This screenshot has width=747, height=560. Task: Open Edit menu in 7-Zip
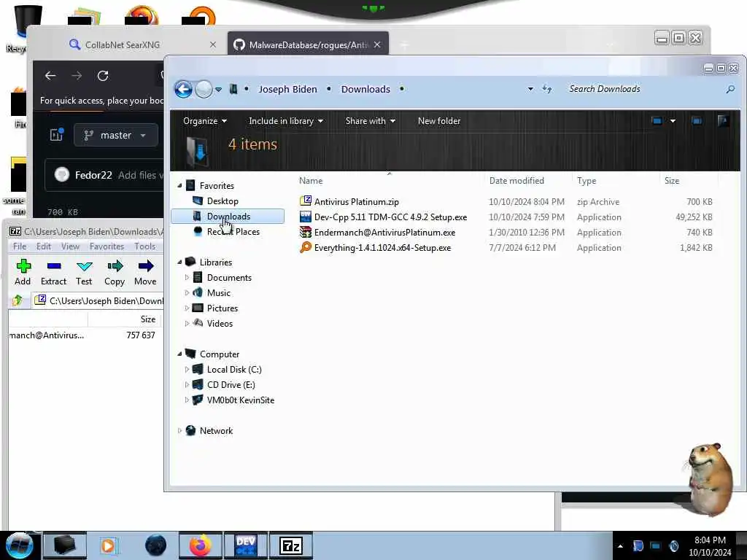tap(43, 246)
